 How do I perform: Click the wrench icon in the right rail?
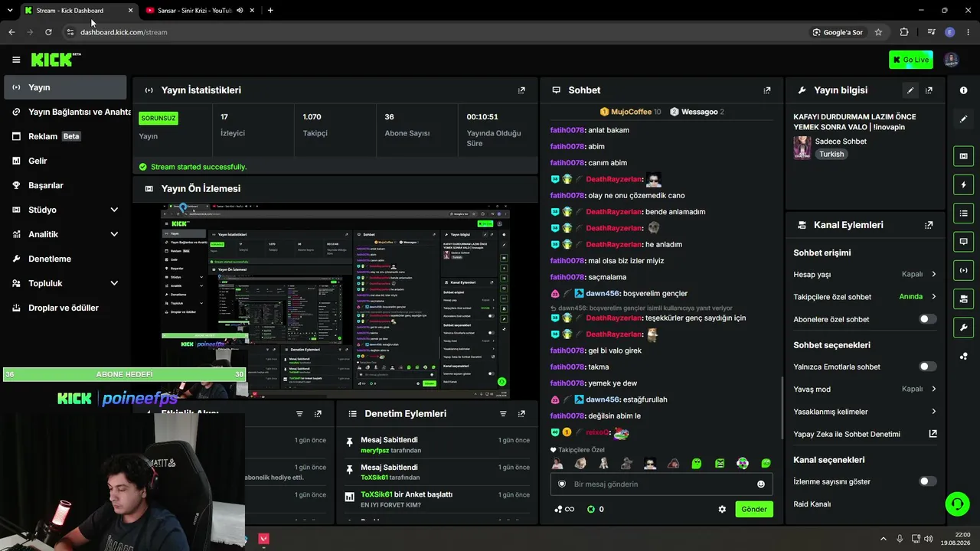pyautogui.click(x=963, y=328)
